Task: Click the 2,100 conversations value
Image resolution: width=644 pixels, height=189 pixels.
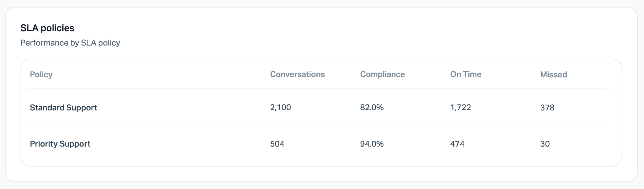Action: (280, 108)
